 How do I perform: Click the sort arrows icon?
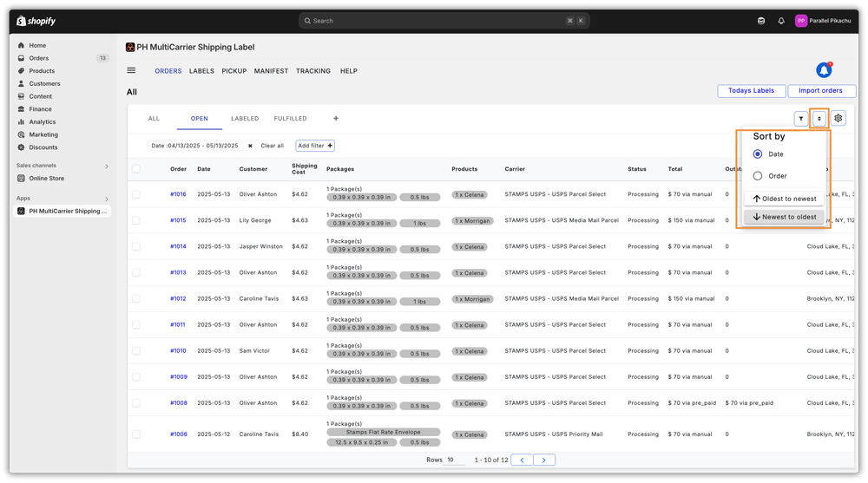point(819,119)
